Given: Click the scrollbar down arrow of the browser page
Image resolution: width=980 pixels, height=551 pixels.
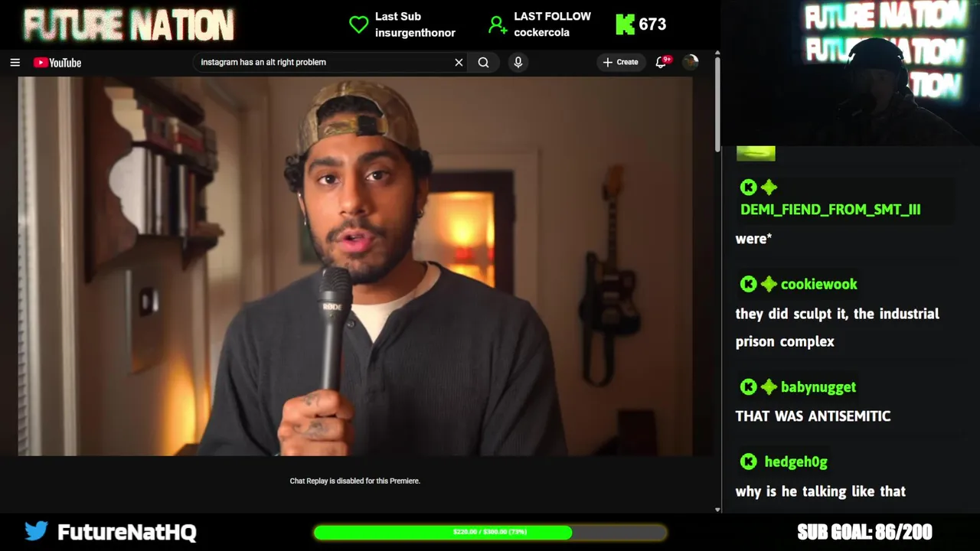Looking at the screenshot, I should point(717,510).
